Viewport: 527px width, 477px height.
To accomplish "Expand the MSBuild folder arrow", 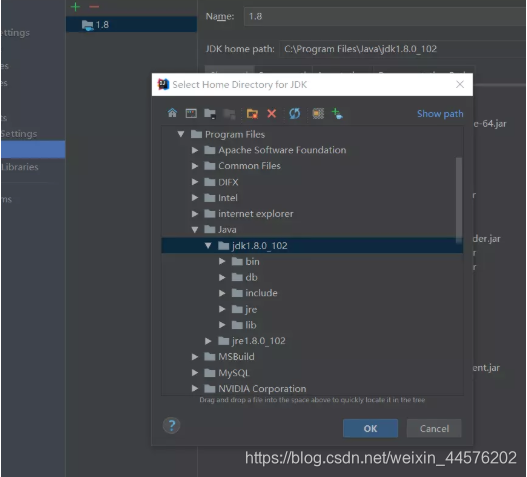I will click(x=195, y=357).
